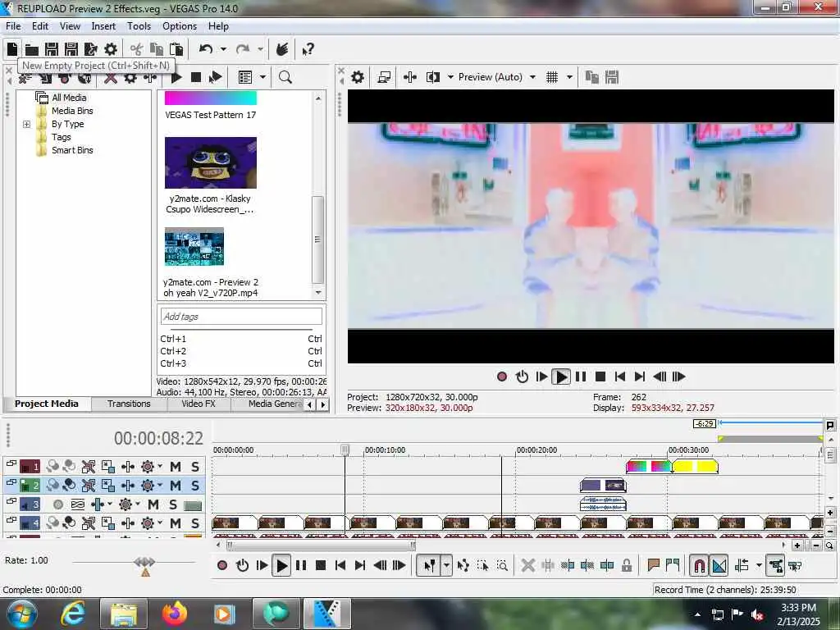Select the Klasky Csupo Widescreen thumbnail
The width and height of the screenshot is (840, 630).
pos(211,163)
